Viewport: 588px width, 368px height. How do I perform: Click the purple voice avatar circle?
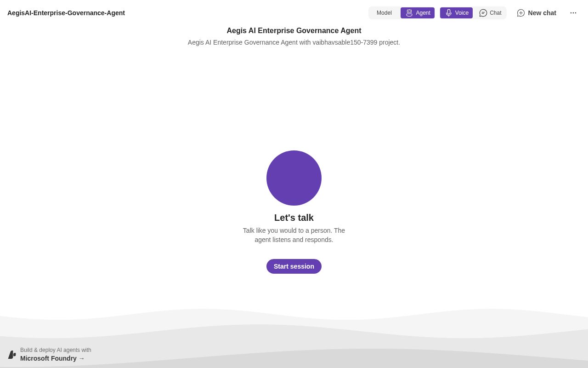point(294,178)
